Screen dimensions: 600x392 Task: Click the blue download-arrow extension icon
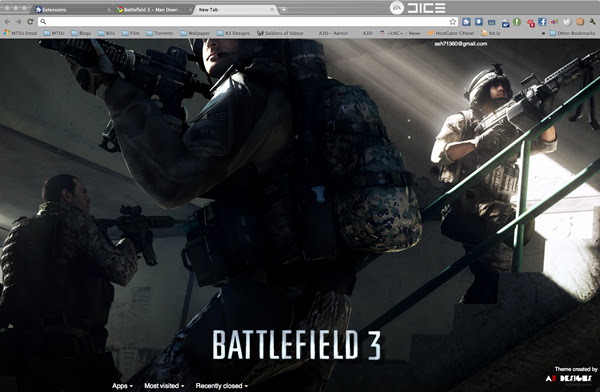tap(479, 22)
